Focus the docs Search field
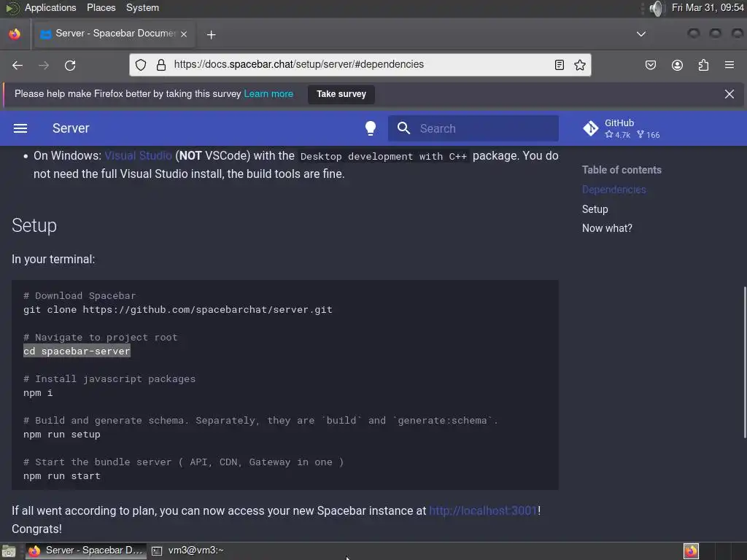The image size is (747, 560). pyautogui.click(x=473, y=128)
